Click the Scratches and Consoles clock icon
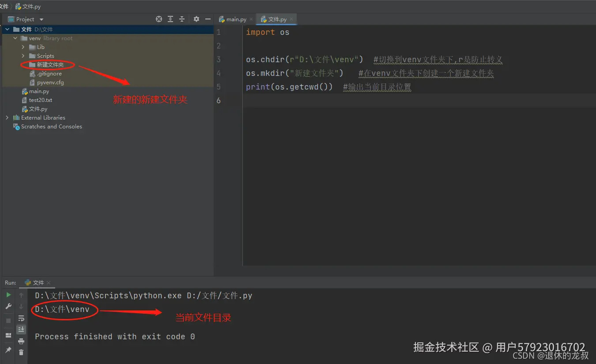 pos(16,127)
